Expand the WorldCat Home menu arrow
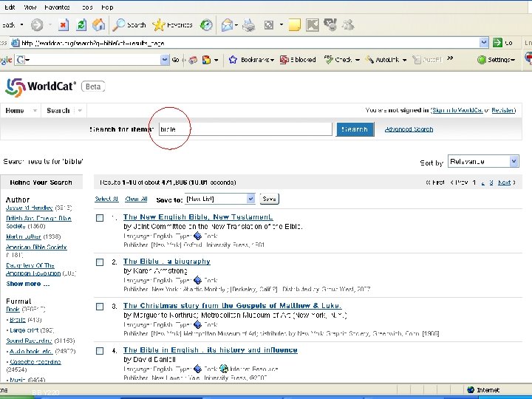The width and height of the screenshot is (532, 399). coord(34,111)
